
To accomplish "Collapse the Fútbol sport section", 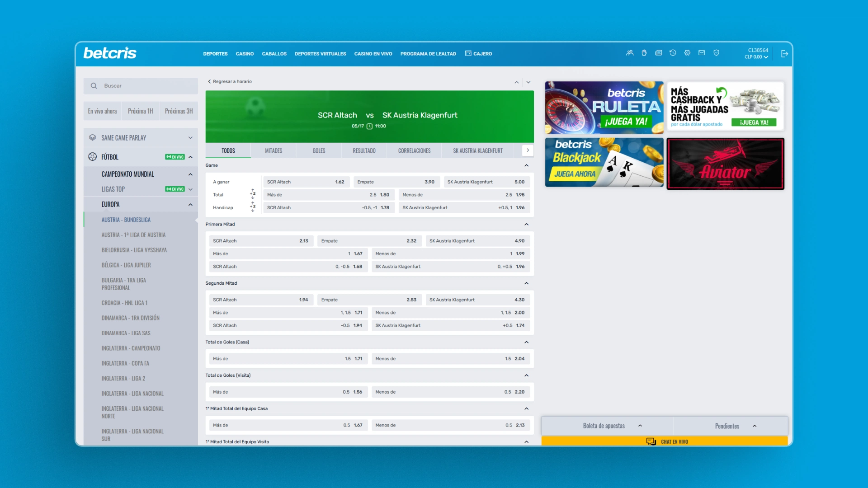I will click(x=190, y=157).
